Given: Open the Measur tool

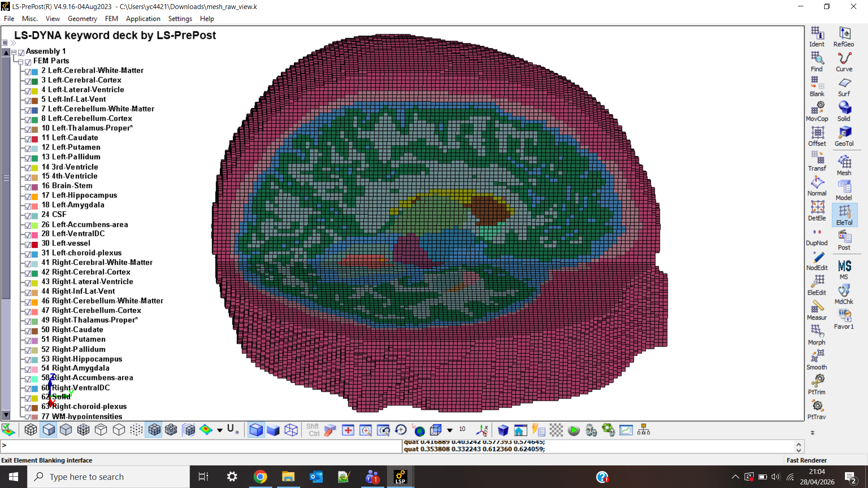Looking at the screenshot, I should (x=817, y=310).
